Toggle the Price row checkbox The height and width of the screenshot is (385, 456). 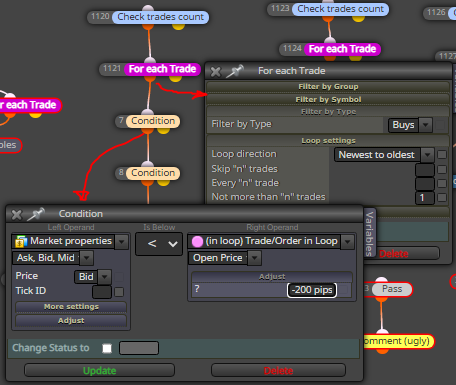[119, 277]
